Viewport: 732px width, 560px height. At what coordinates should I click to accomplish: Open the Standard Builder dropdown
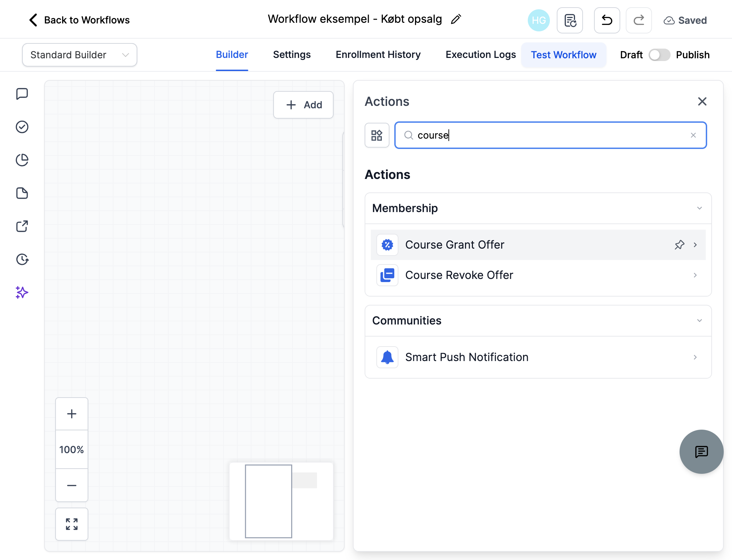click(x=80, y=55)
